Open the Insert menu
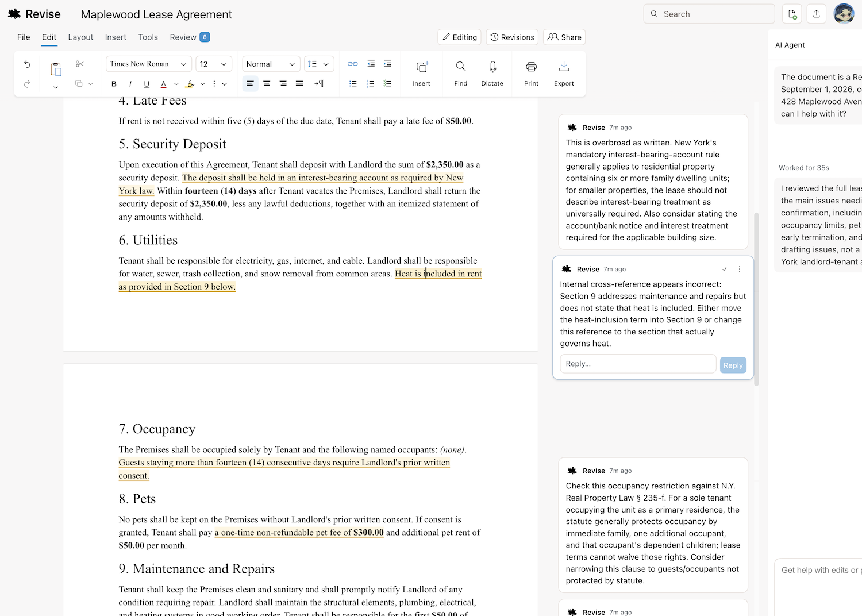 116,37
